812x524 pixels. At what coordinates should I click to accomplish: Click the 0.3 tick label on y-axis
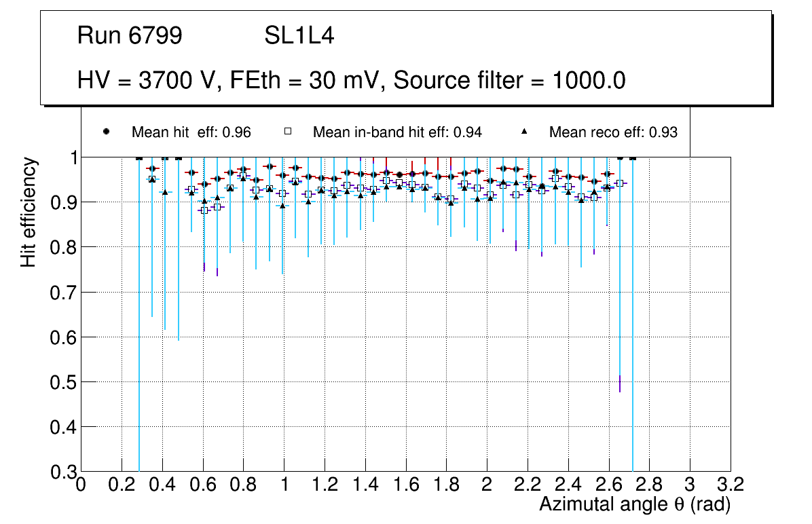[62, 472]
